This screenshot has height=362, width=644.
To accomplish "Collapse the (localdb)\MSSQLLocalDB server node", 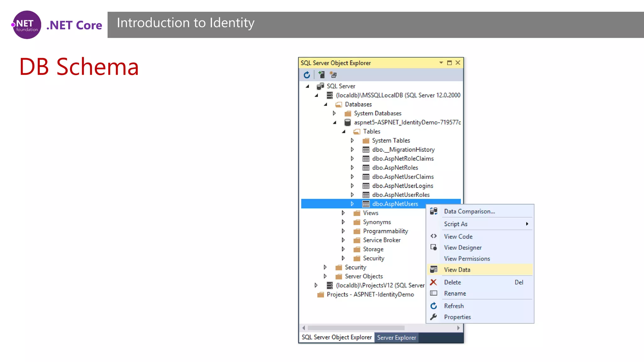I will coord(317,95).
